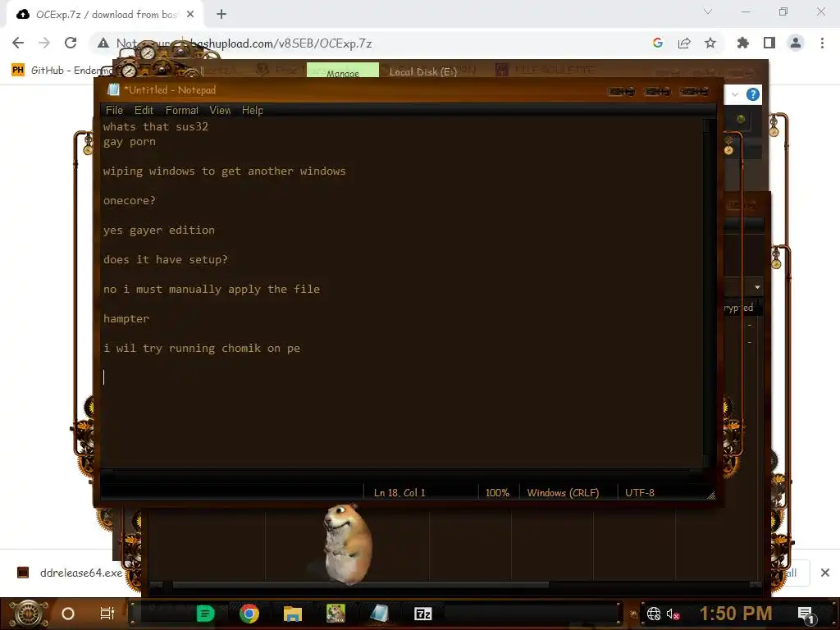840x630 pixels.
Task: Reload the current Chrome page
Action: (71, 43)
